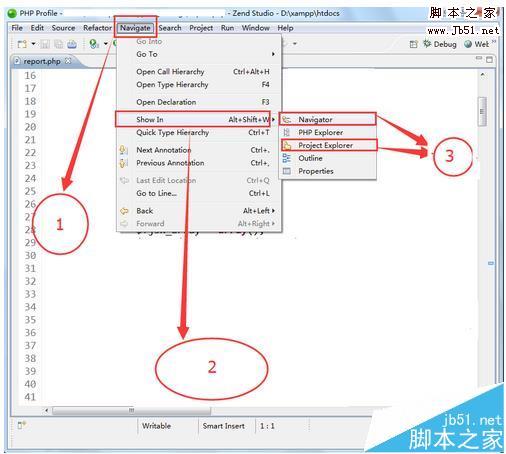Image resolution: width=506 pixels, height=454 pixels.
Task: Open the Debug run dropdown arrow
Action: coord(106,44)
